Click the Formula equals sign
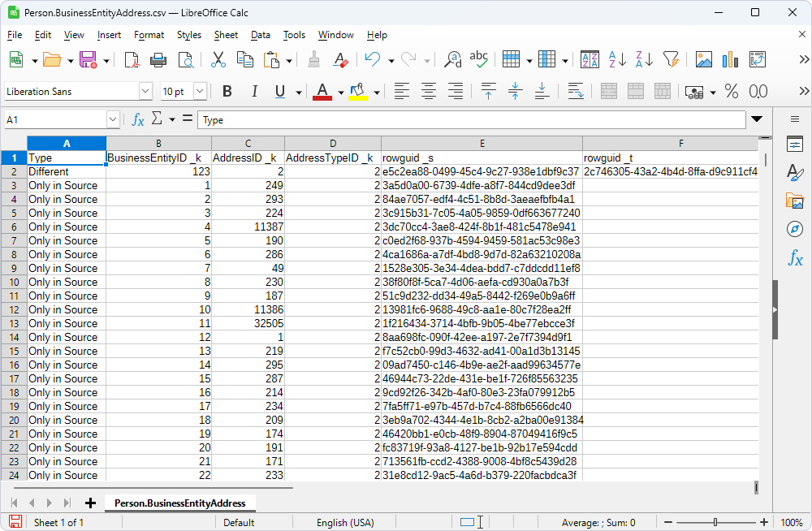Image resolution: width=812 pixels, height=531 pixels. tap(188, 119)
